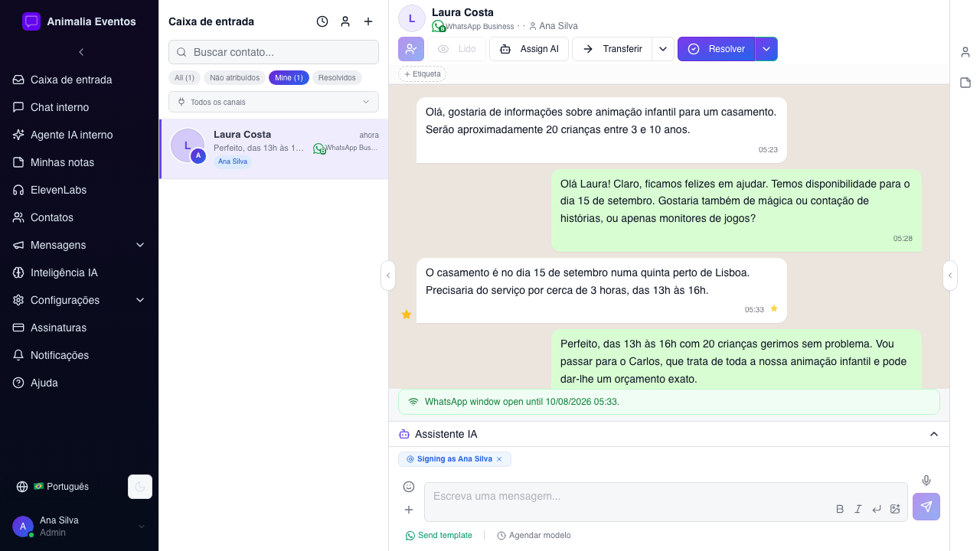Click the purple assign-to-me user icon
980x551 pixels.
pyautogui.click(x=411, y=49)
